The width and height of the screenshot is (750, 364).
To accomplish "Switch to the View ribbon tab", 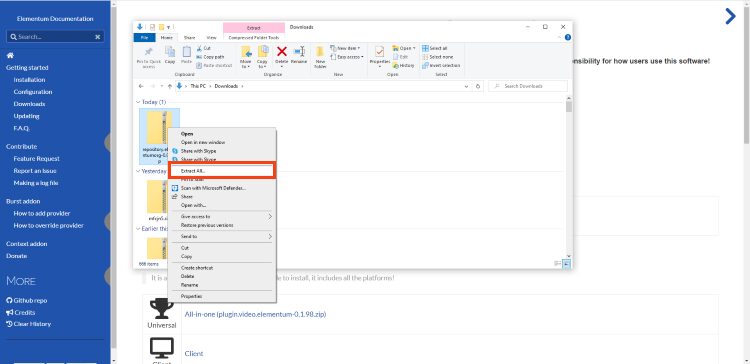I will click(x=211, y=38).
